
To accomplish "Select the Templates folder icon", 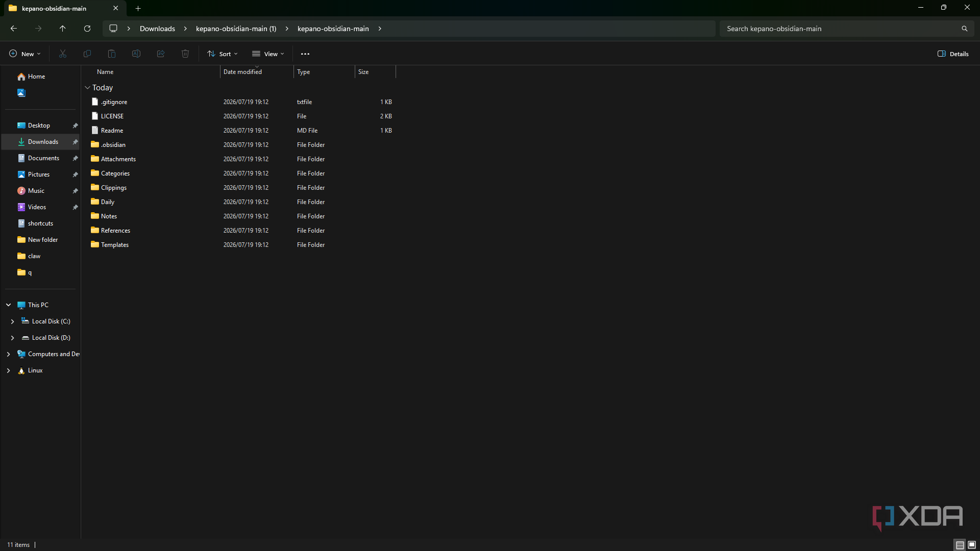I will pos(95,244).
